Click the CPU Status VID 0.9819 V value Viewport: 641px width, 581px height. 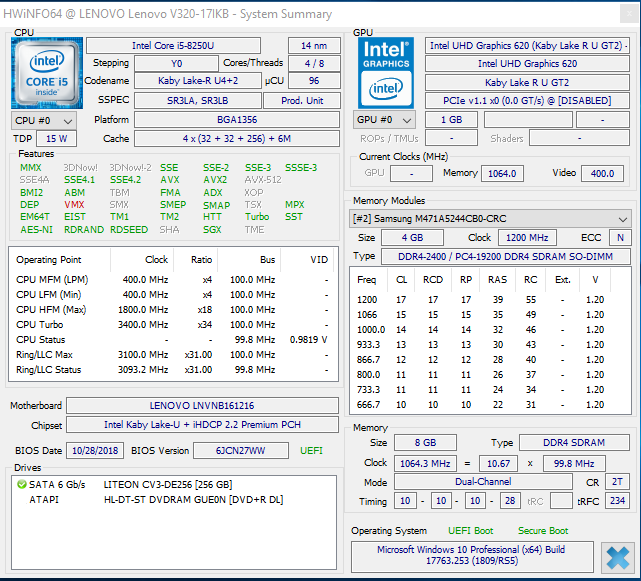point(308,340)
